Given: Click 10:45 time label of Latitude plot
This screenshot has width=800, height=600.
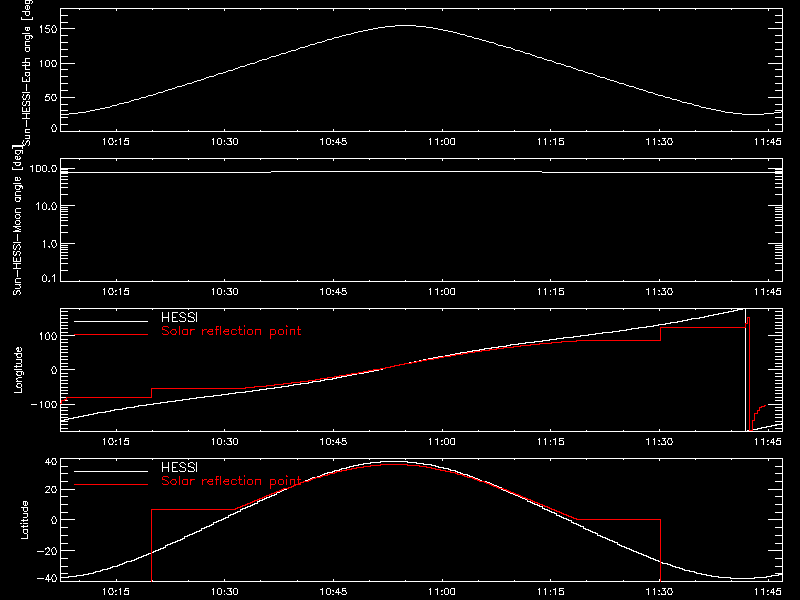Looking at the screenshot, I should click(333, 591).
